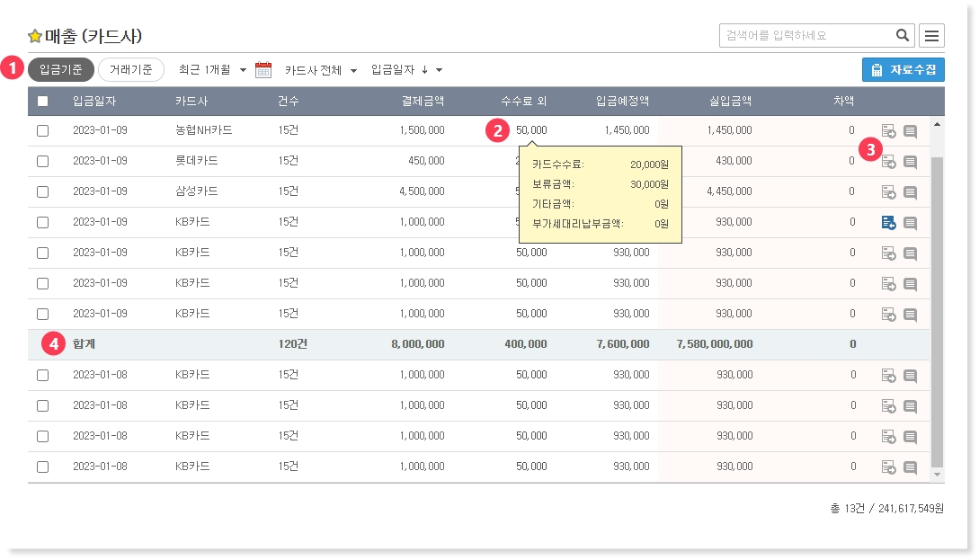Open the calendar date picker icon
Image resolution: width=979 pixels, height=560 pixels.
263,70
